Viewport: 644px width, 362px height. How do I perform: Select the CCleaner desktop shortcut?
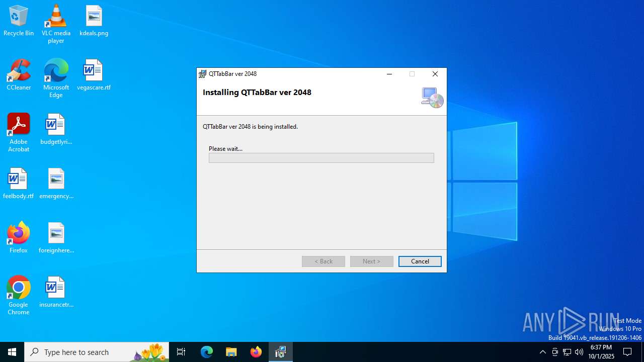coord(19,75)
